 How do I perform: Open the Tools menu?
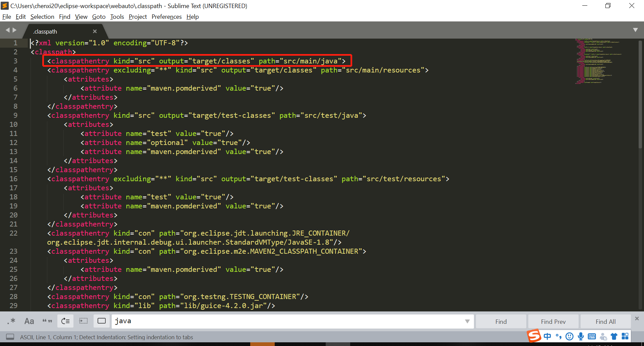117,17
